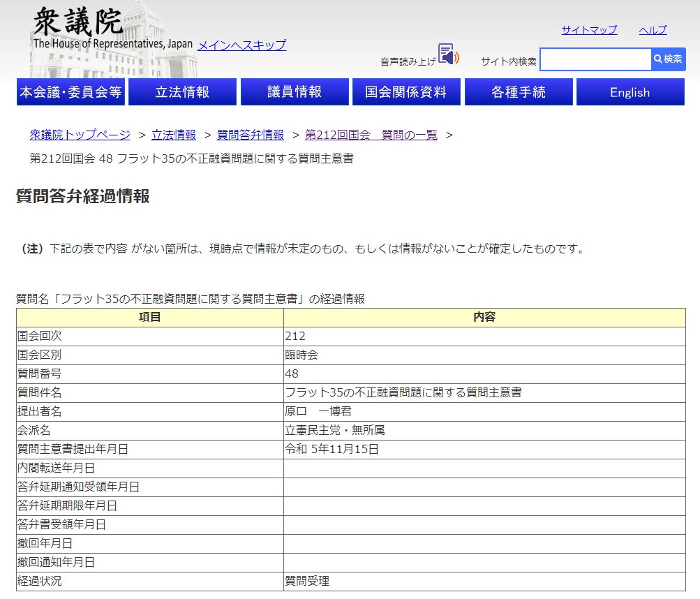700x599 pixels.
Task: Open the 本会議・委員会等 menu
Action: tap(70, 92)
